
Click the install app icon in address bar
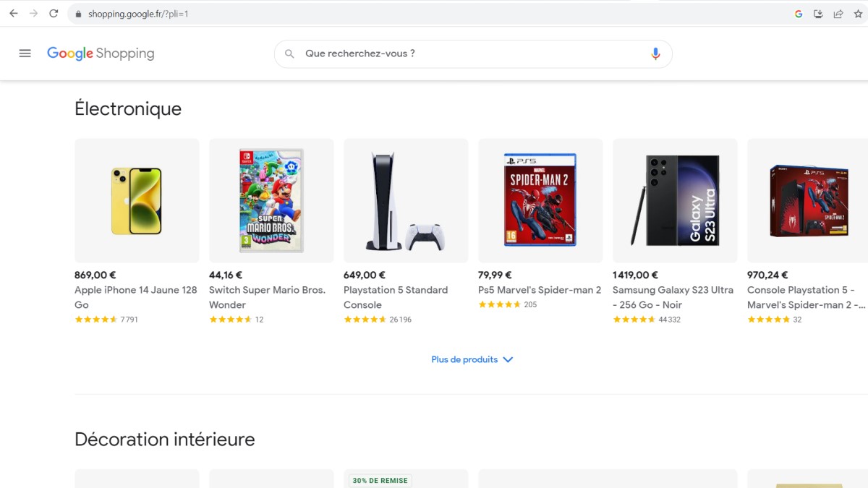click(818, 14)
